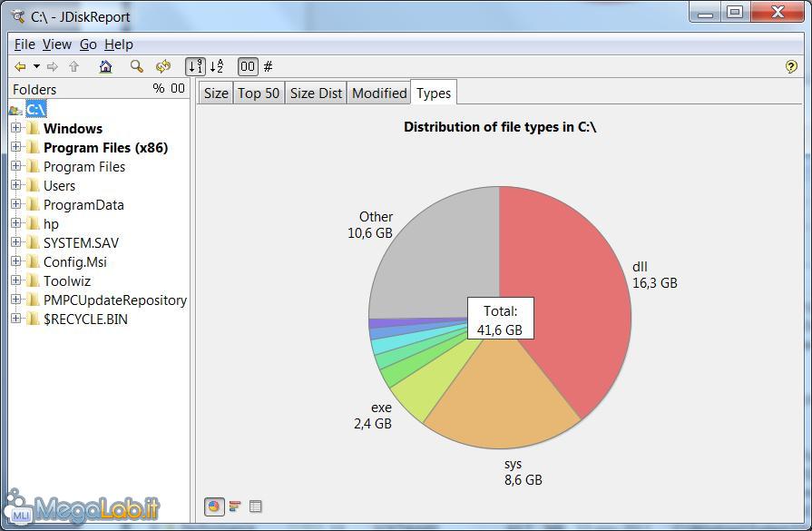
Task: Expand the Users folder node
Action: (x=15, y=185)
